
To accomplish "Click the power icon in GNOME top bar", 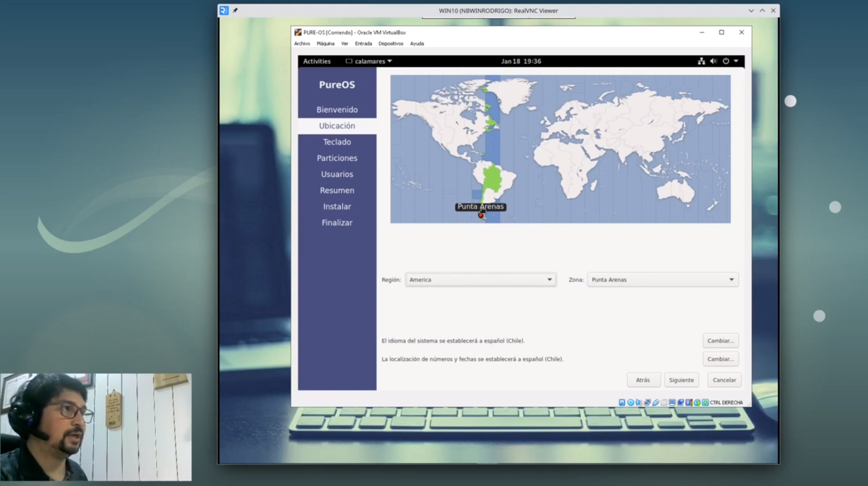I will point(726,61).
